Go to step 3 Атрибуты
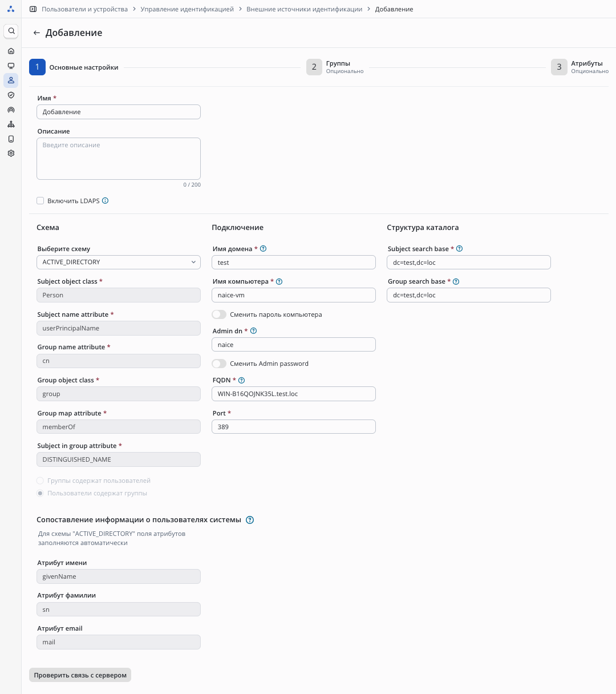Image resolution: width=616 pixels, height=694 pixels. click(559, 67)
